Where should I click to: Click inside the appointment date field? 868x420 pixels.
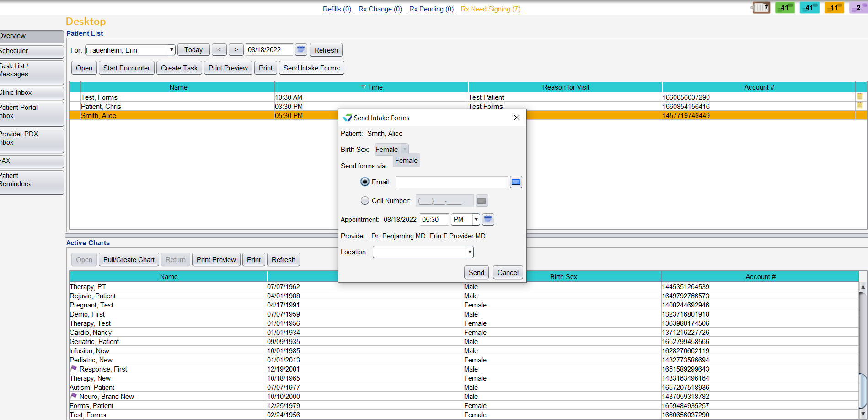[x=269, y=49]
